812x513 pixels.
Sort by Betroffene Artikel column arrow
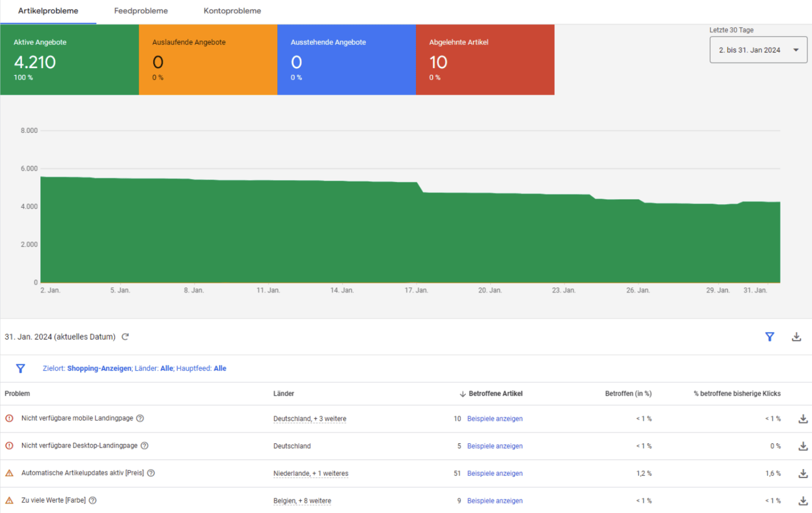[463, 393]
